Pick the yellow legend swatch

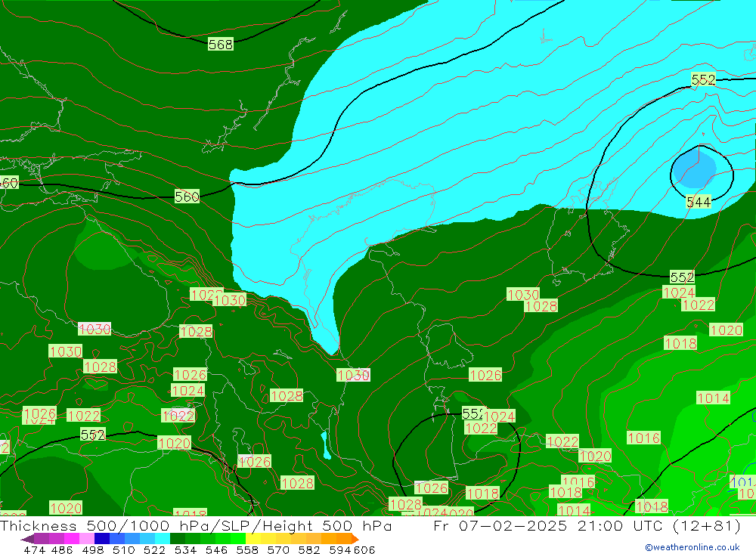[x=253, y=538]
